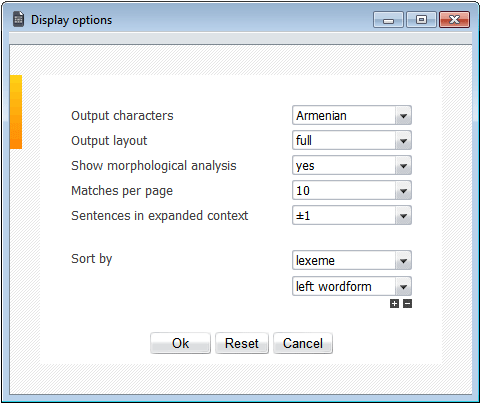Remove a sort criterion with minus icon

pyautogui.click(x=407, y=304)
